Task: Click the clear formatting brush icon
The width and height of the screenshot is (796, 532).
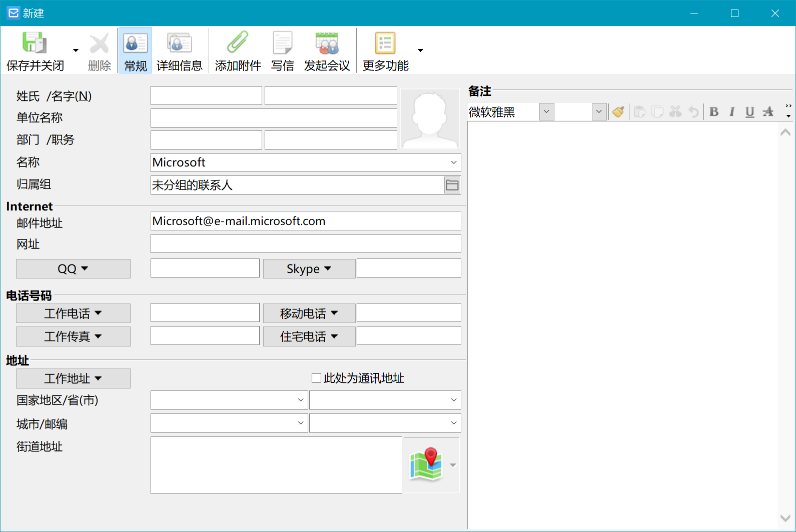Action: 618,111
